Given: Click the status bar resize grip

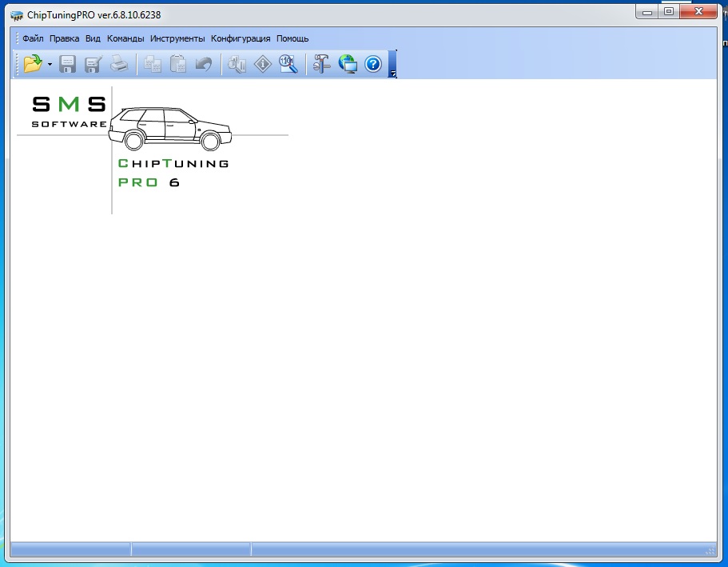Looking at the screenshot, I should pos(710,551).
